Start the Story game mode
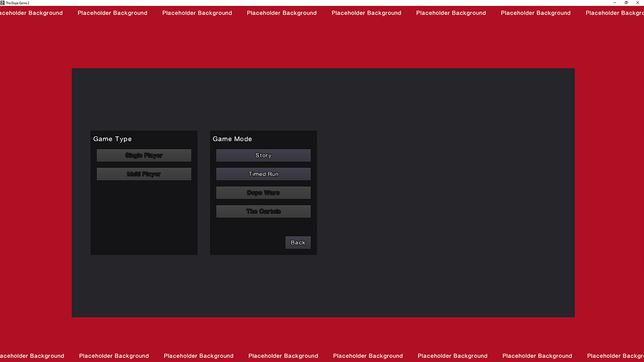 (x=263, y=155)
